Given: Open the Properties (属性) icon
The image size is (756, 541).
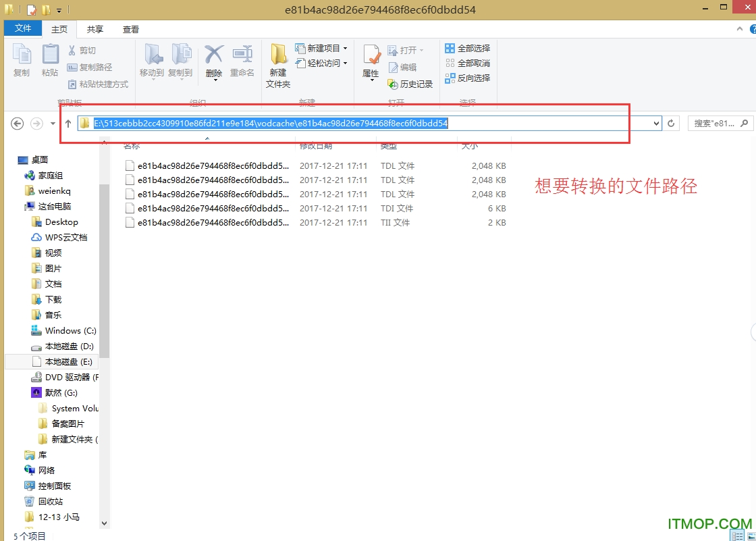Looking at the screenshot, I should (371, 55).
